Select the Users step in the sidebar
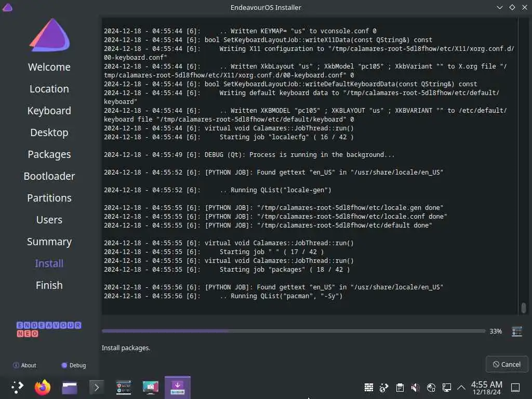The image size is (532, 399). [49, 220]
